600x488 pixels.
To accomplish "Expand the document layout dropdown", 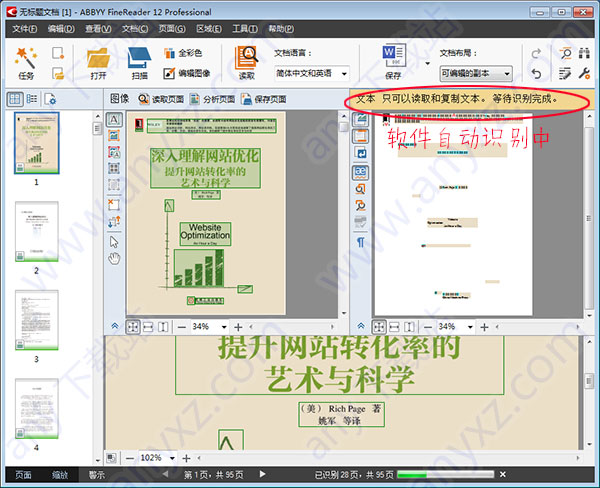I will (507, 73).
